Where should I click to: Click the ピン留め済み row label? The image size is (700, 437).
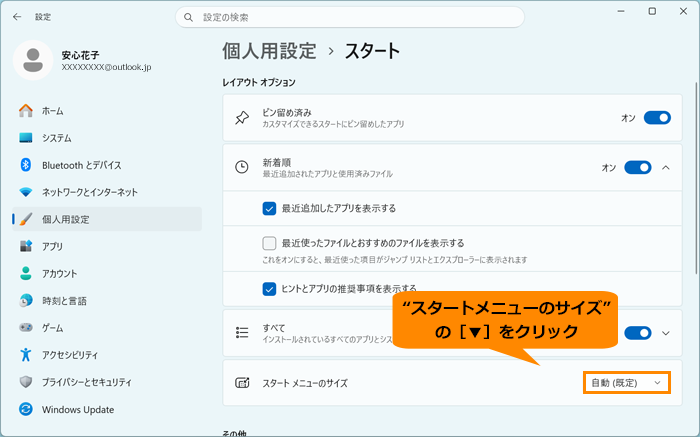[x=287, y=112]
